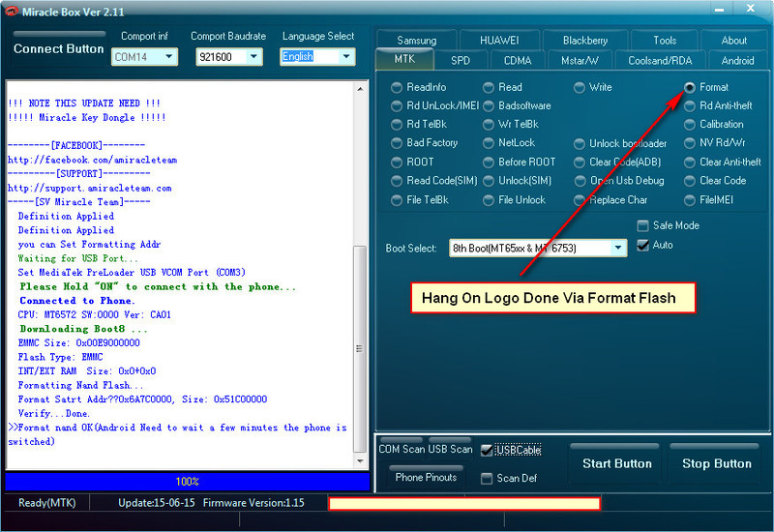Switch to the Coolsand/RDA tab
774x532 pixels.
(x=660, y=60)
